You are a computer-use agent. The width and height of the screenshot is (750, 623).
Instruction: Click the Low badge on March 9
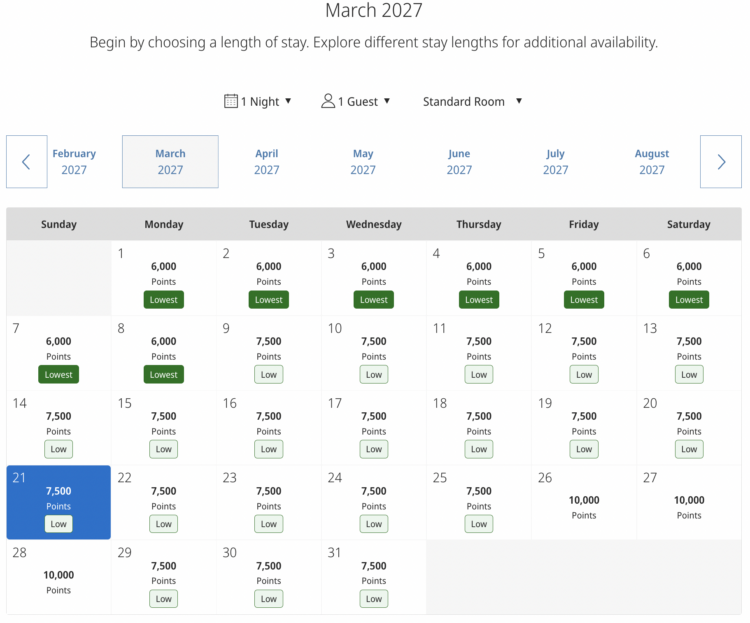point(269,375)
